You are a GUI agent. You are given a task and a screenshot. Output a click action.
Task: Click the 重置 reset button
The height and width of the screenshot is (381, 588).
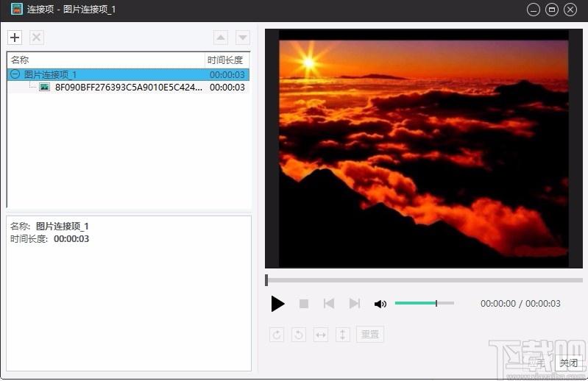[x=369, y=334]
